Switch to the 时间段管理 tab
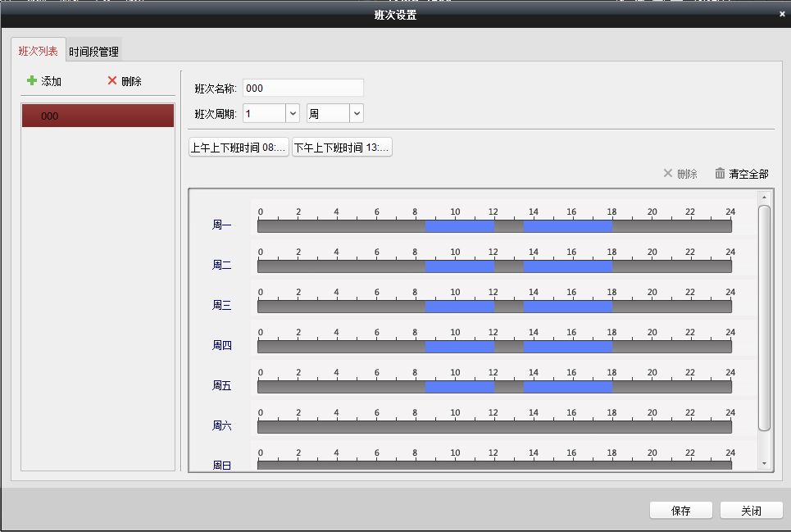This screenshot has width=791, height=532. coord(93,52)
